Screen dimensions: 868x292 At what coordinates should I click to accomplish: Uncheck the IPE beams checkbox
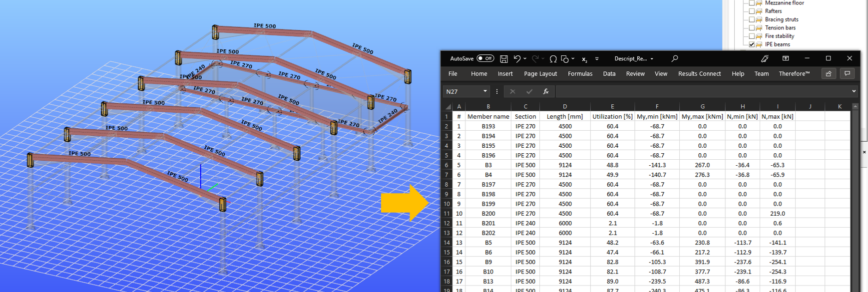[x=752, y=44]
